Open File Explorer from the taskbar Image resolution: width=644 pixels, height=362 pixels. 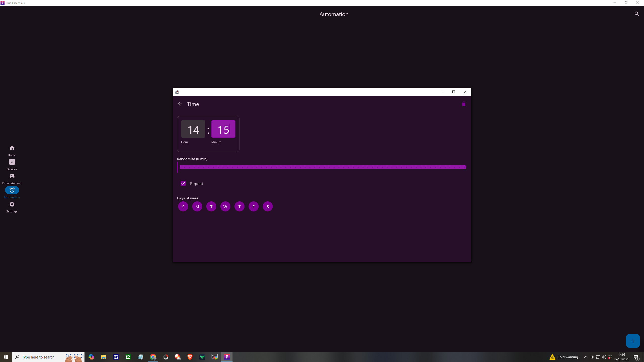(x=104, y=357)
